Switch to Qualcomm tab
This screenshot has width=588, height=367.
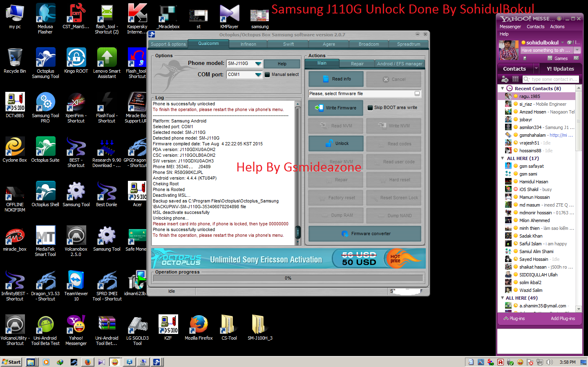click(208, 44)
